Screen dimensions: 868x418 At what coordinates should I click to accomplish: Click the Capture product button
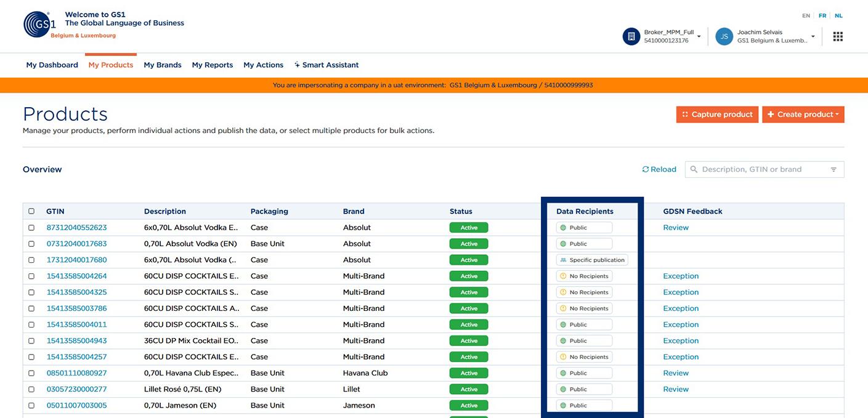click(717, 115)
